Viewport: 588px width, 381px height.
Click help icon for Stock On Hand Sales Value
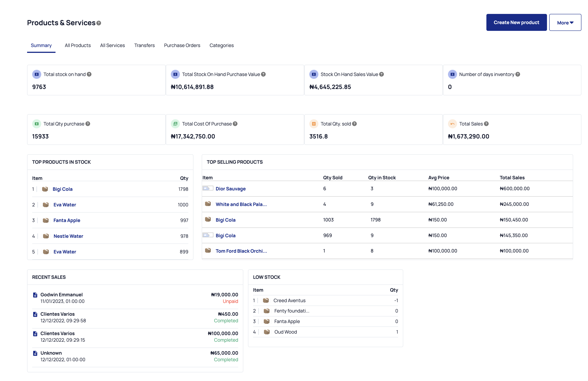pyautogui.click(x=381, y=74)
